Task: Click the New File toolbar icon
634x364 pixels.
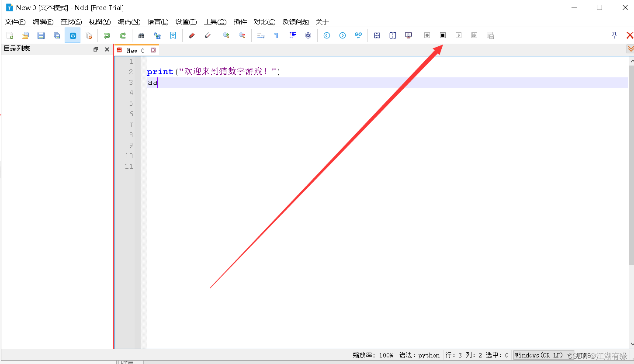Action: (x=10, y=35)
